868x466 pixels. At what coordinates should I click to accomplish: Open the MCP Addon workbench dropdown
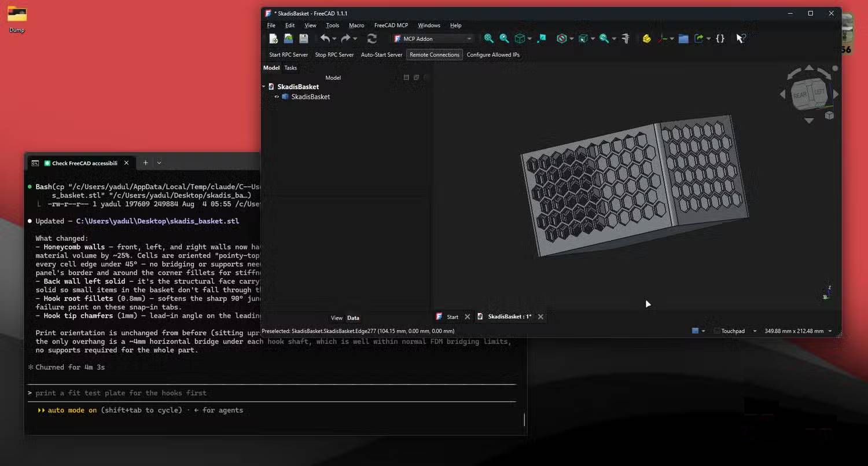click(433, 39)
